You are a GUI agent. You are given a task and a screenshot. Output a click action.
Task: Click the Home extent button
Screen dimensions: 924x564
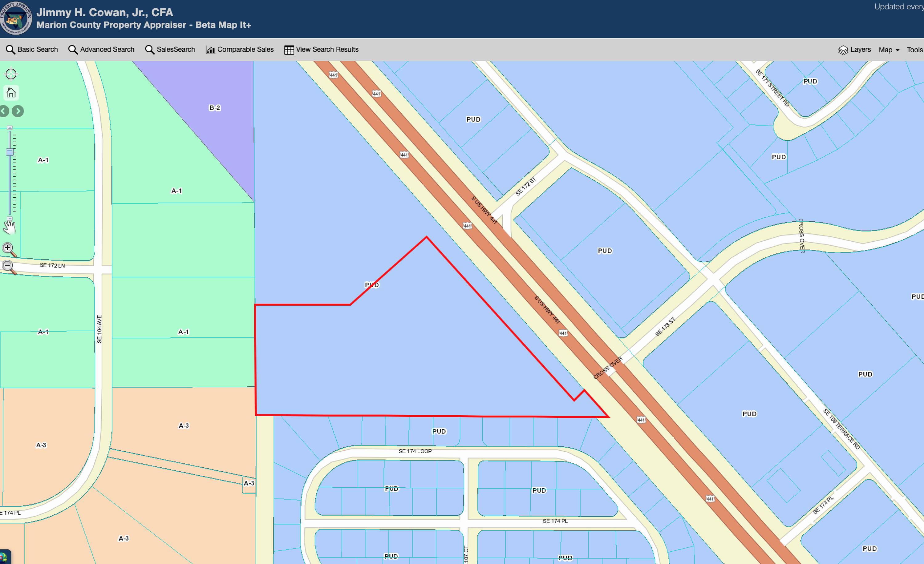[x=11, y=93]
